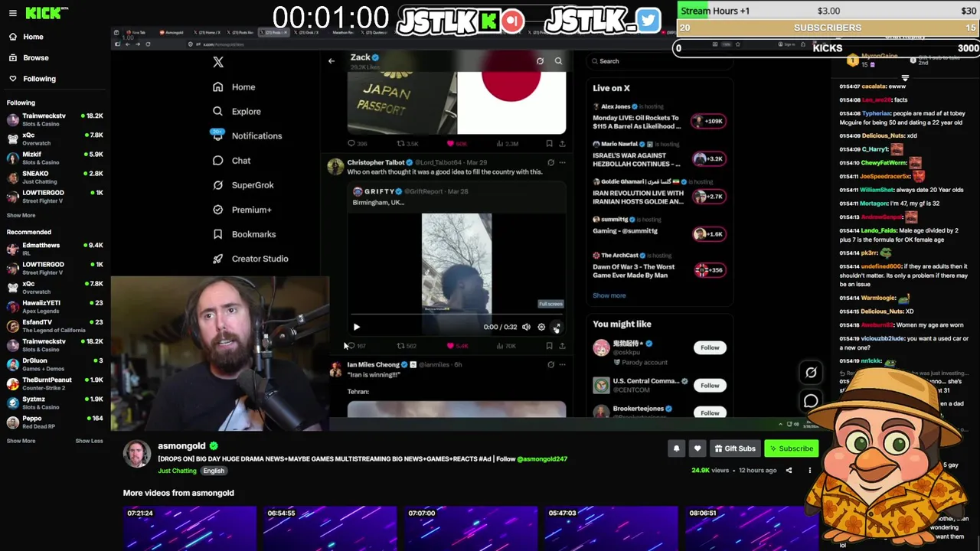
Task: Click the English language tag
Action: pyautogui.click(x=214, y=471)
